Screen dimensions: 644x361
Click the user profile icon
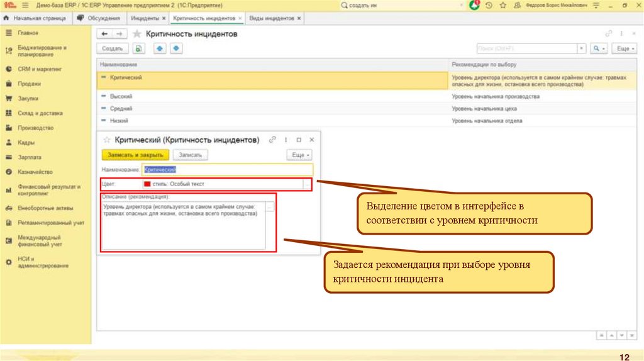tap(517, 5)
